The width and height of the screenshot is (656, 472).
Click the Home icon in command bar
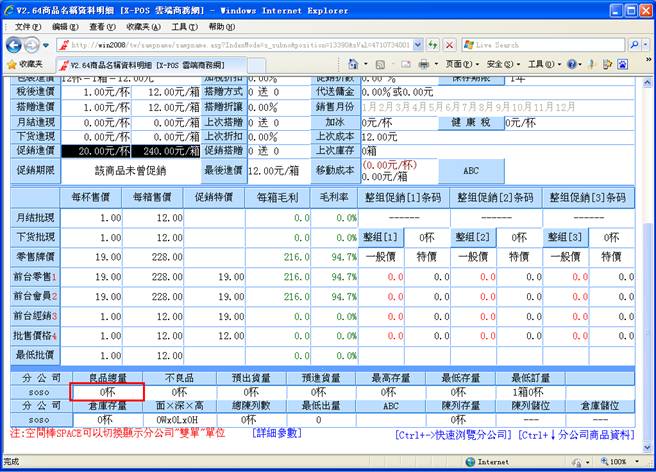pos(354,63)
